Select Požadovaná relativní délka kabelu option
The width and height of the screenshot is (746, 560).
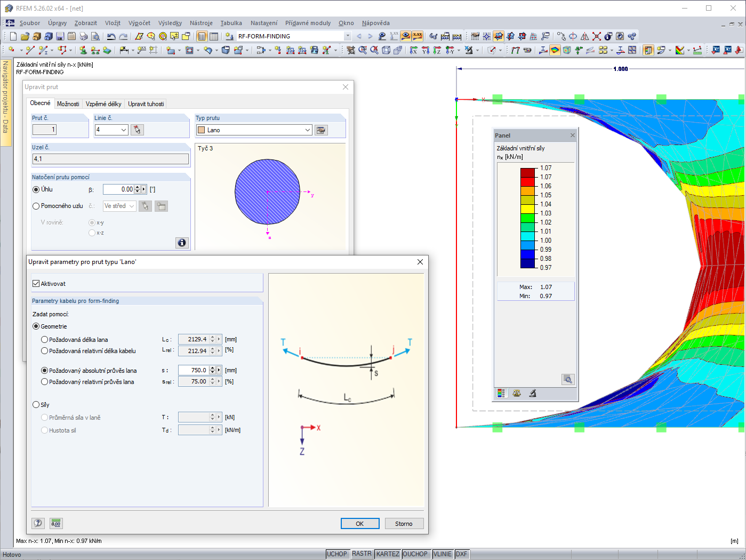click(x=45, y=351)
